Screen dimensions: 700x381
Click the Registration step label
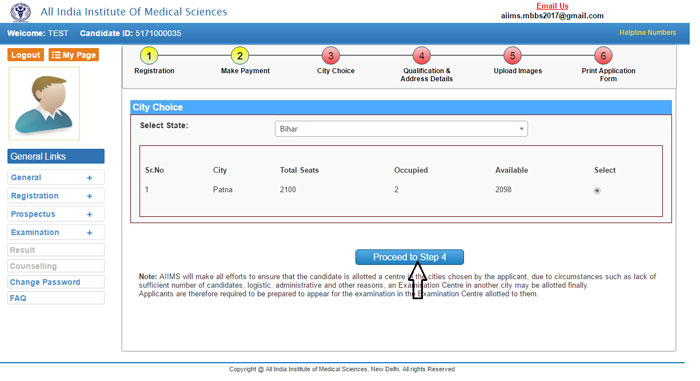coord(154,71)
